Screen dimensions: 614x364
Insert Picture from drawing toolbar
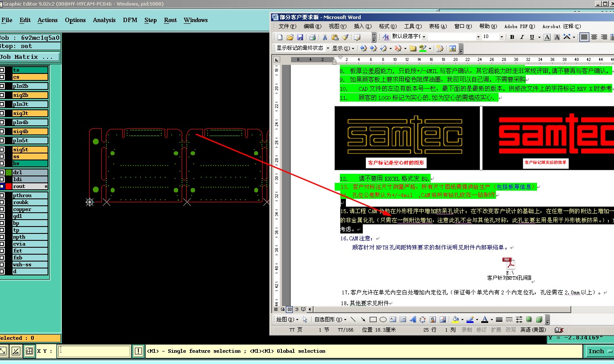coord(443,319)
